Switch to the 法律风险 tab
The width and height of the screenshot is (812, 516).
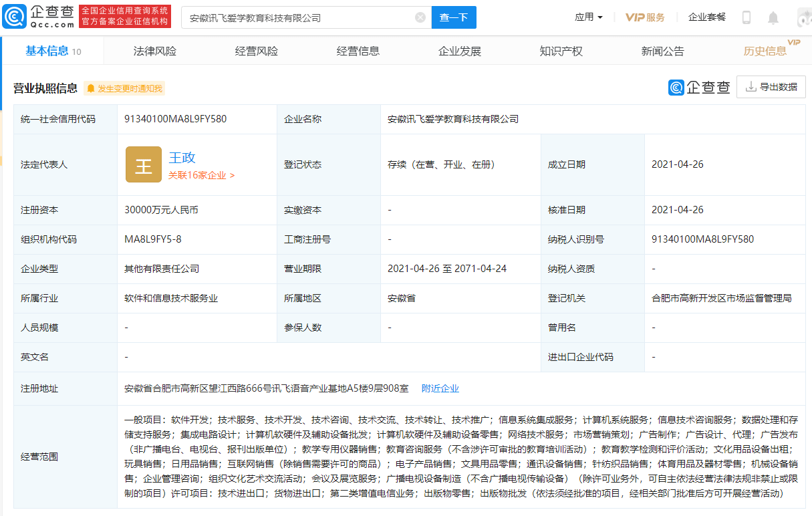[x=155, y=51]
